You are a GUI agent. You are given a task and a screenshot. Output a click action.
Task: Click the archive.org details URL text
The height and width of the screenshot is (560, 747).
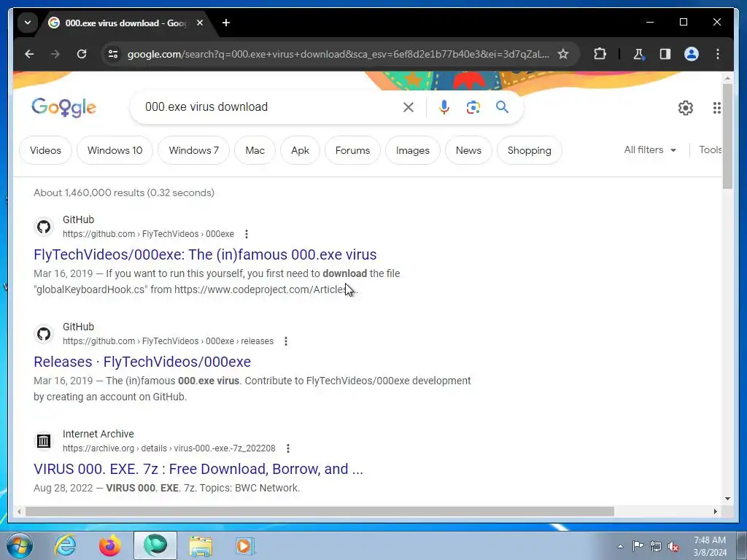pos(169,448)
